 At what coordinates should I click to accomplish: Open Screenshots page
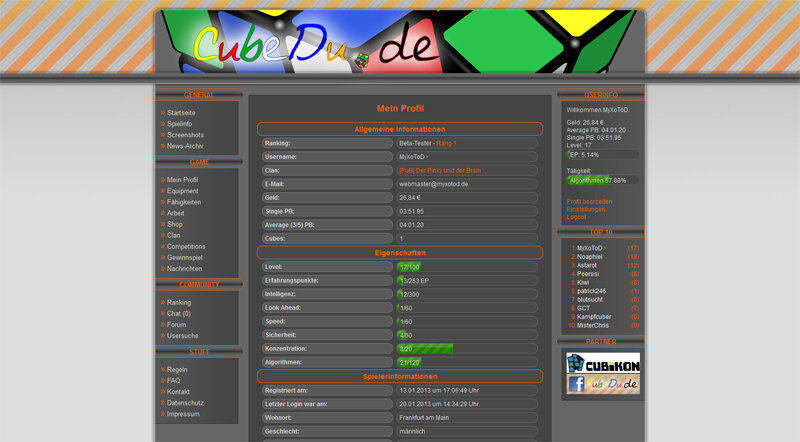tap(185, 135)
